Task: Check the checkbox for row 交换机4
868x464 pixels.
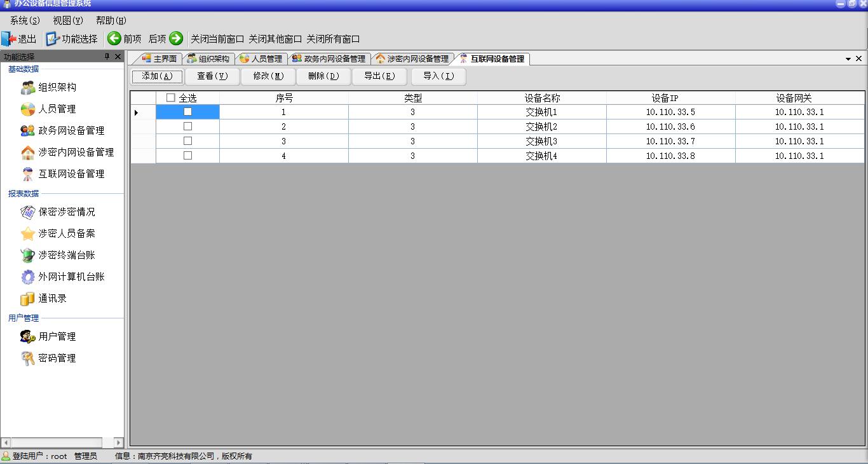Action: click(x=187, y=156)
